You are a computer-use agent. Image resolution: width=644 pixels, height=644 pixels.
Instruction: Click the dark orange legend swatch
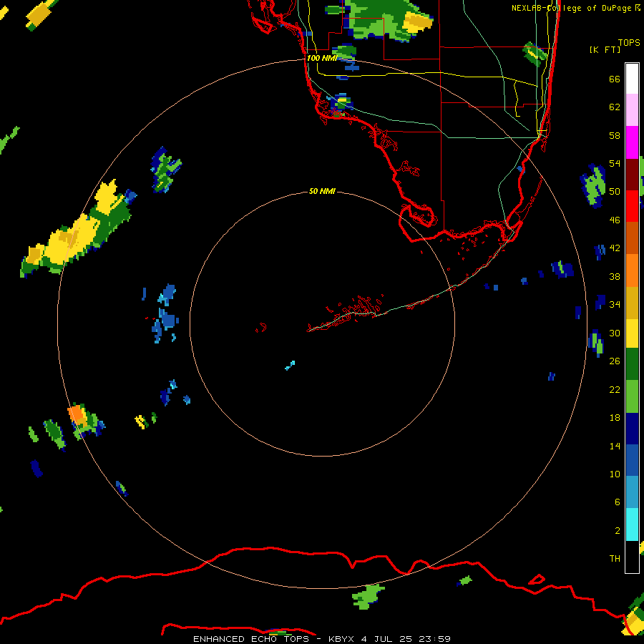[632, 238]
